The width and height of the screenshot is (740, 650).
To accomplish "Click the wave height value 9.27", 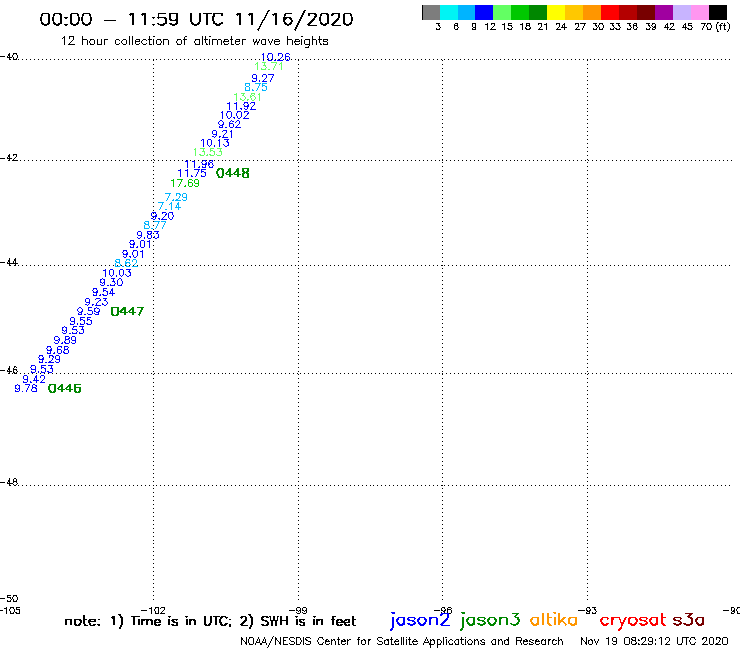I will point(263,78).
